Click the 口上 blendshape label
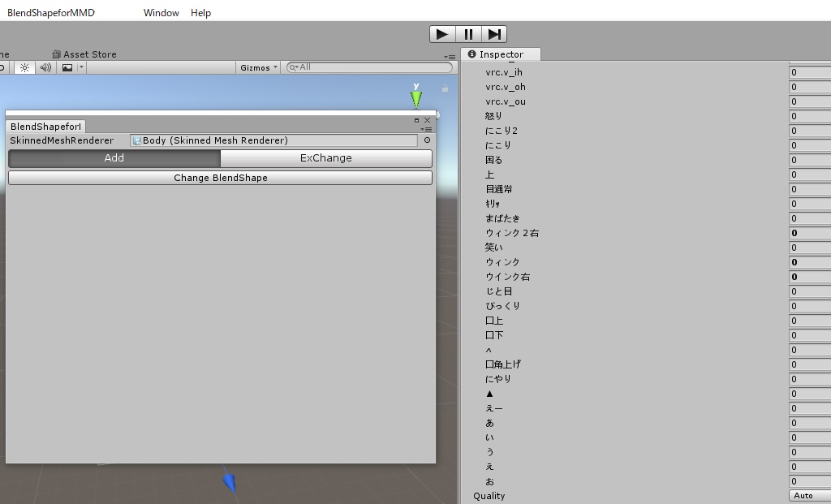The width and height of the screenshot is (831, 504). pos(494,321)
